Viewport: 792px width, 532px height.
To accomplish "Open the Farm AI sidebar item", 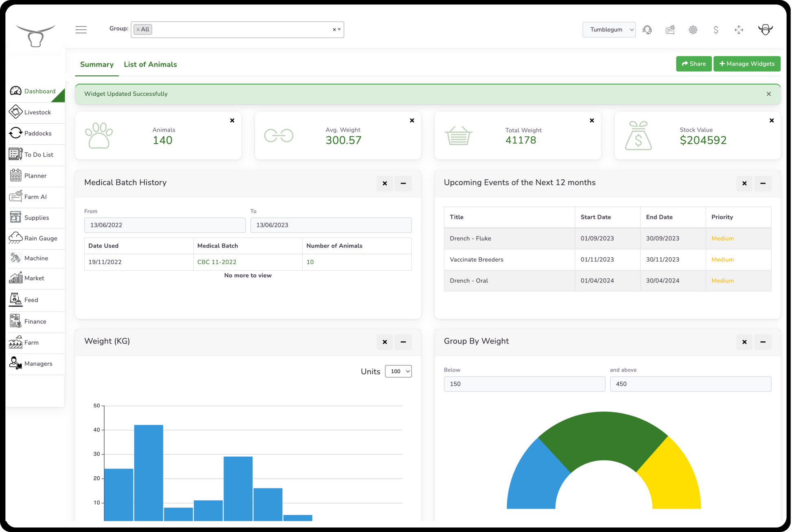I will point(36,197).
